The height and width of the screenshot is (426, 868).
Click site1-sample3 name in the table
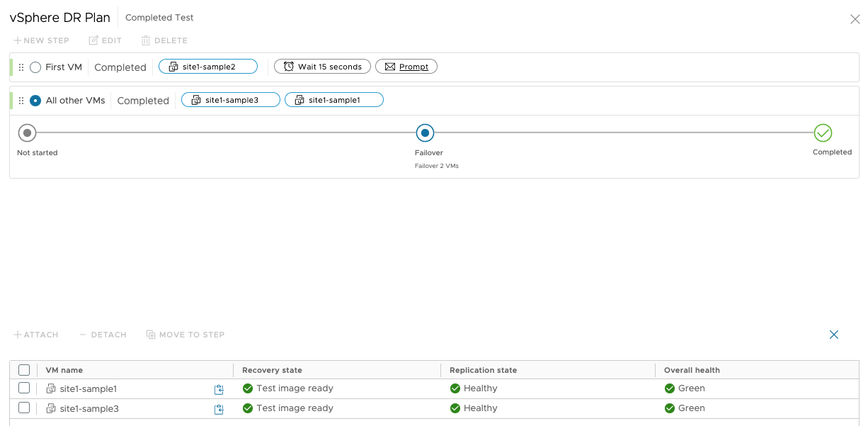point(89,408)
